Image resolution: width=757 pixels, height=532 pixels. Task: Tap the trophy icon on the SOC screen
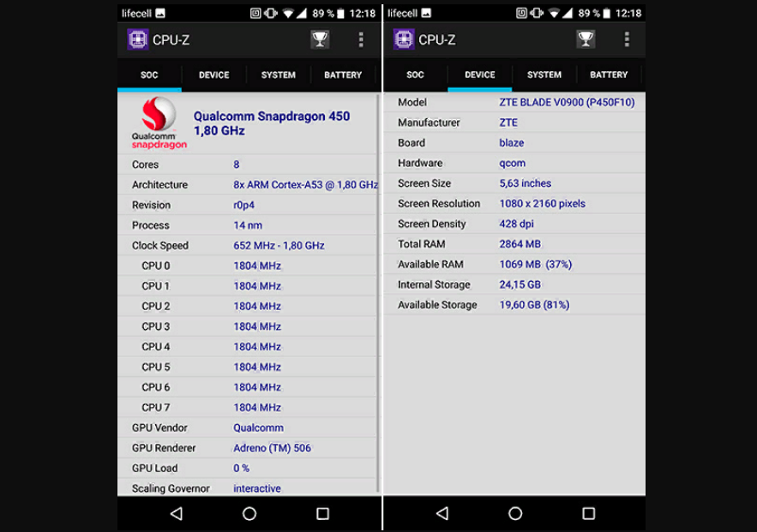pos(319,39)
